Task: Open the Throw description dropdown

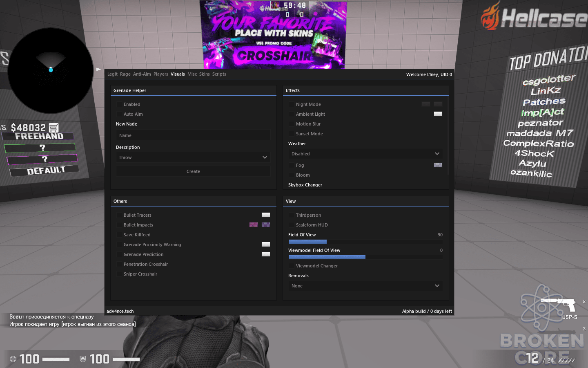Action: [x=193, y=157]
